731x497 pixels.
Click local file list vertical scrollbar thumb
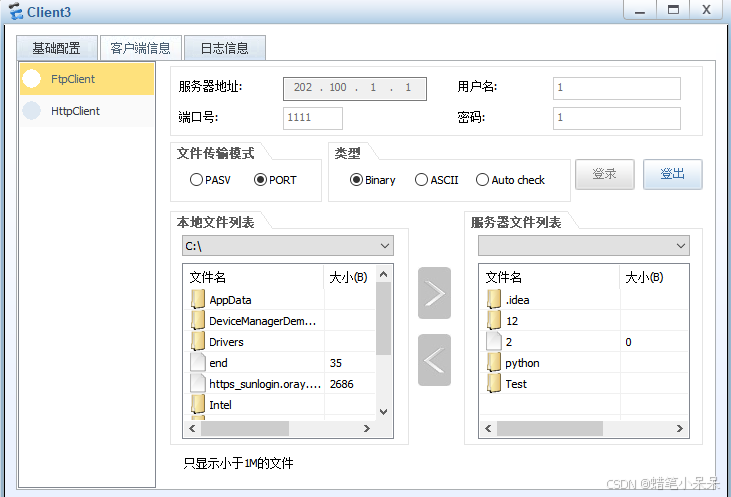[x=383, y=318]
